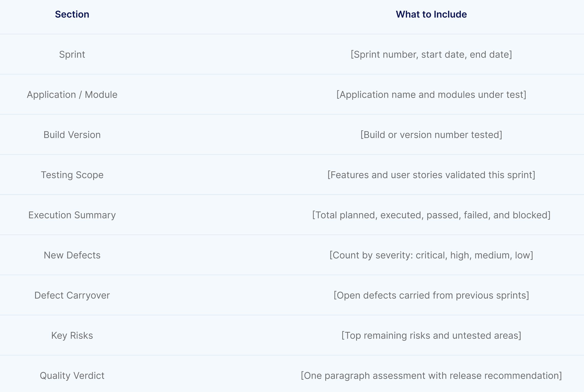Screen dimensions: 584x392
Task: Click the What to Include column header
Action: click(x=431, y=14)
